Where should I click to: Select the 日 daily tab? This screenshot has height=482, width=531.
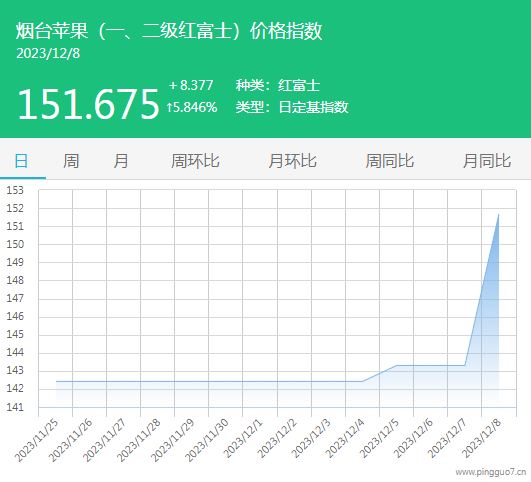click(x=21, y=161)
